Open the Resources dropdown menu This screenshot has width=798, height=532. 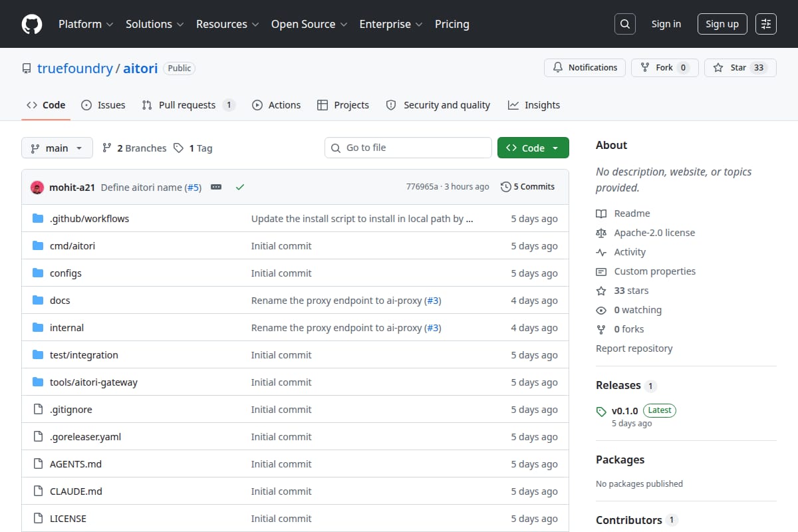pos(227,24)
